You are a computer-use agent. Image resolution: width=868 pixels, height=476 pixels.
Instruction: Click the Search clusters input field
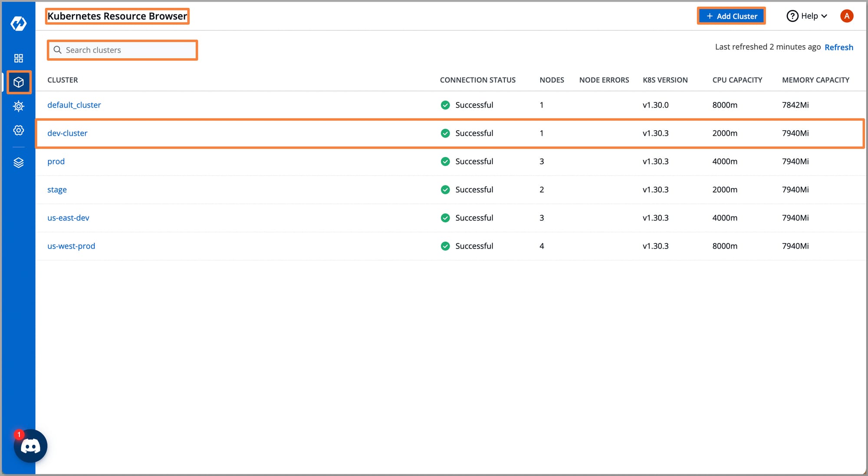[x=122, y=50]
